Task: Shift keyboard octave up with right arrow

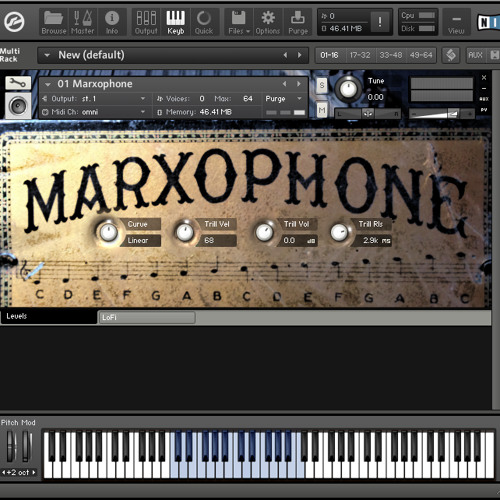Action: tap(34, 472)
